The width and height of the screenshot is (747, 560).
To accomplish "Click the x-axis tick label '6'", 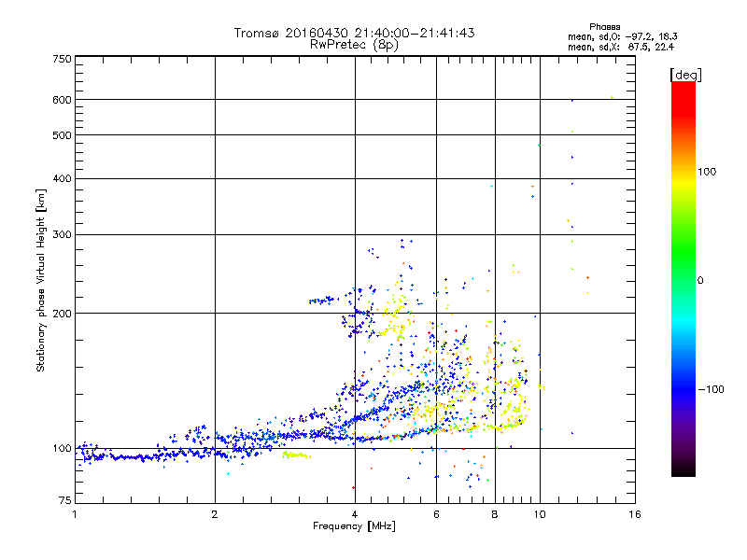I will pyautogui.click(x=436, y=514).
